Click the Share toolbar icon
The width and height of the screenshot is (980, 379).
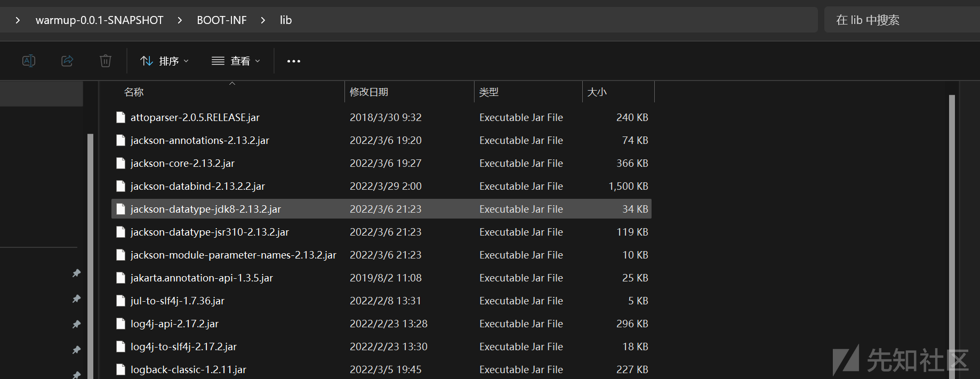[67, 61]
